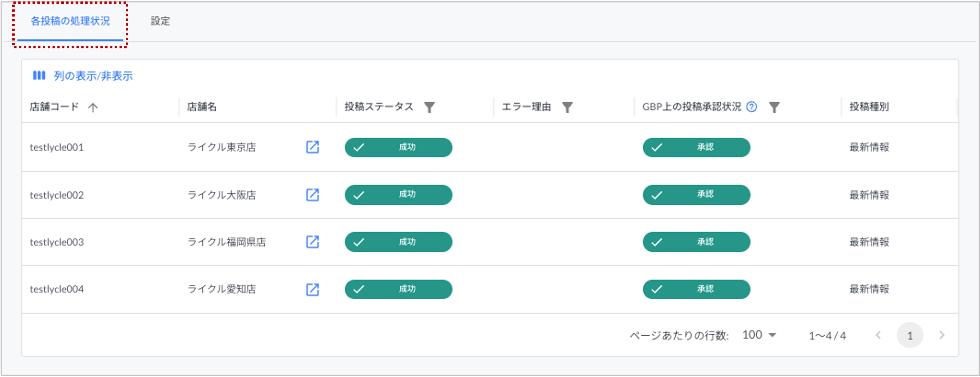Switch to the 設定 tab
Image resolution: width=980 pixels, height=377 pixels.
(161, 21)
